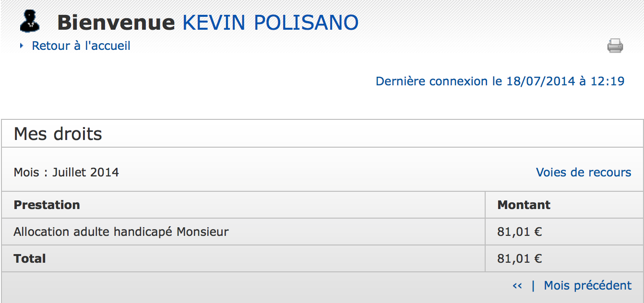This screenshot has width=644, height=303.
Task: Click the double chevron previous arrows
Action: (x=517, y=286)
